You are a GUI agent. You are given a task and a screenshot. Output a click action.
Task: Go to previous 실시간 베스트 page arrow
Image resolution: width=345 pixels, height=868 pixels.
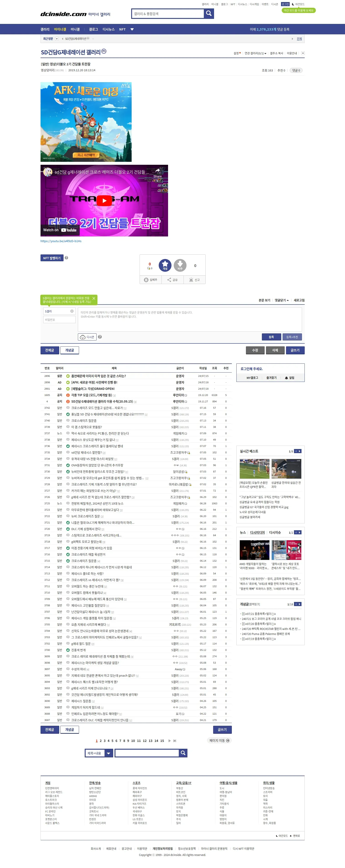click(x=296, y=451)
